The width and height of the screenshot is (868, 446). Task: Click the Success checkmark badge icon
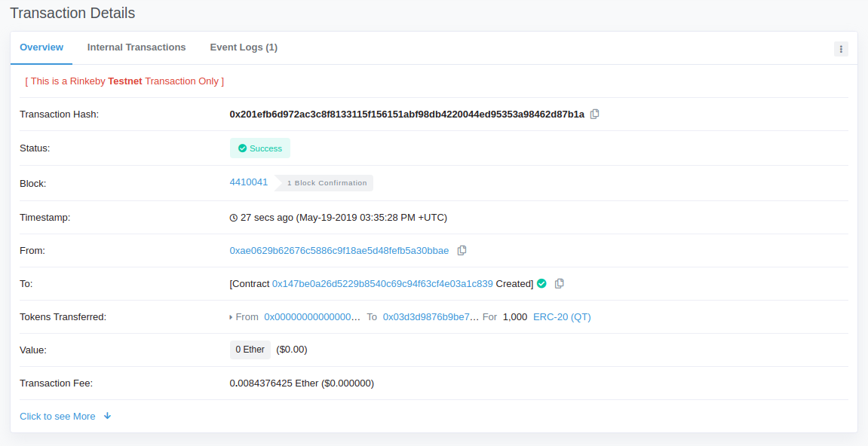point(242,148)
